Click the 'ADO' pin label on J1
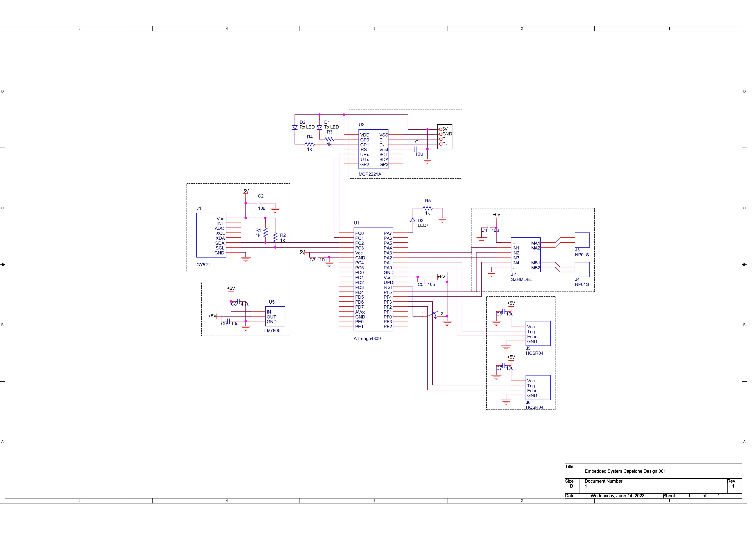The image size is (756, 535). point(219,228)
